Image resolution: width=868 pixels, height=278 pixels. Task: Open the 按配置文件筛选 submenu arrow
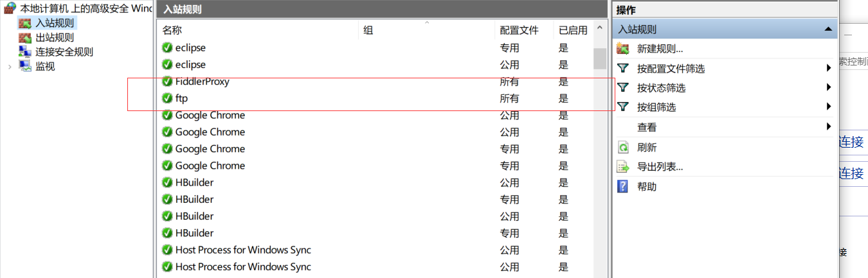[829, 68]
